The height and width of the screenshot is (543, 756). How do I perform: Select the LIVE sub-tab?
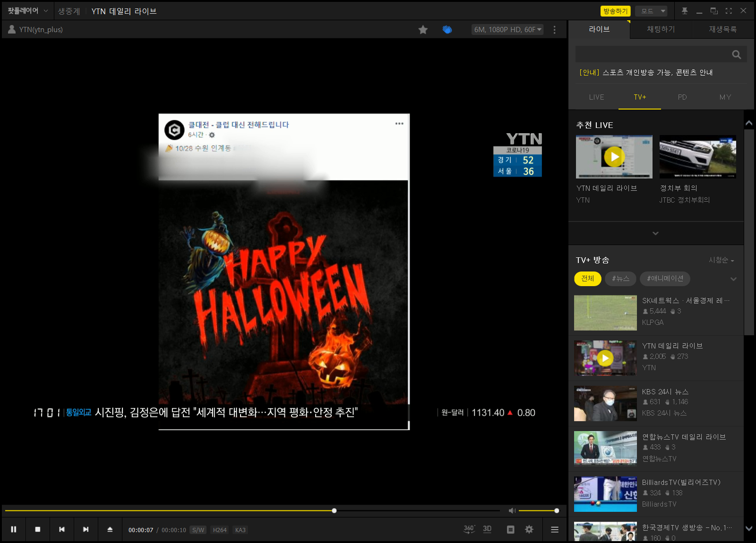tap(597, 97)
